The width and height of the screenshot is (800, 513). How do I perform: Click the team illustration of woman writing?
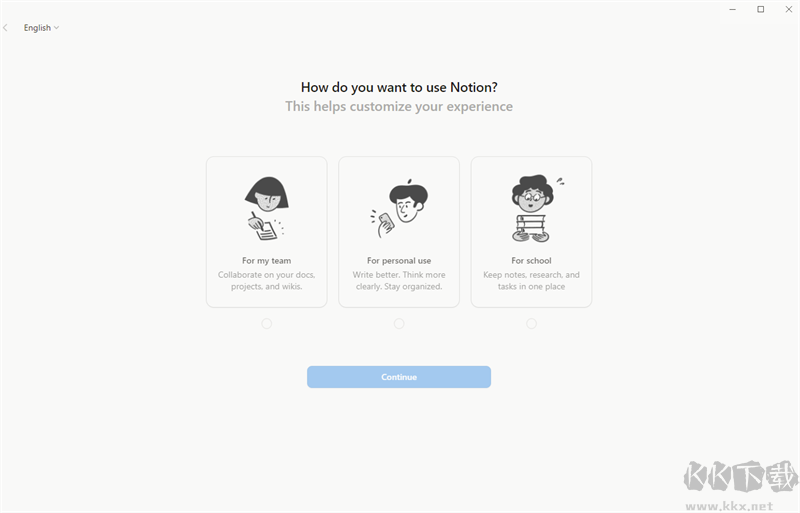pyautogui.click(x=266, y=208)
